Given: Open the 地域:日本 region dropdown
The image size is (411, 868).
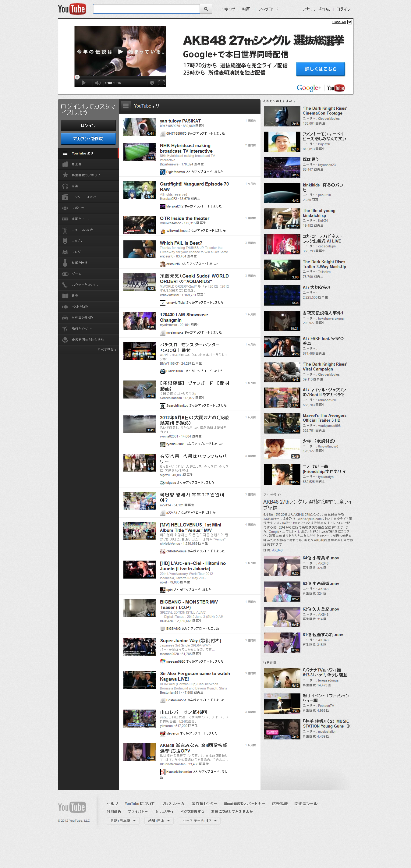Looking at the screenshot, I should pos(159,820).
